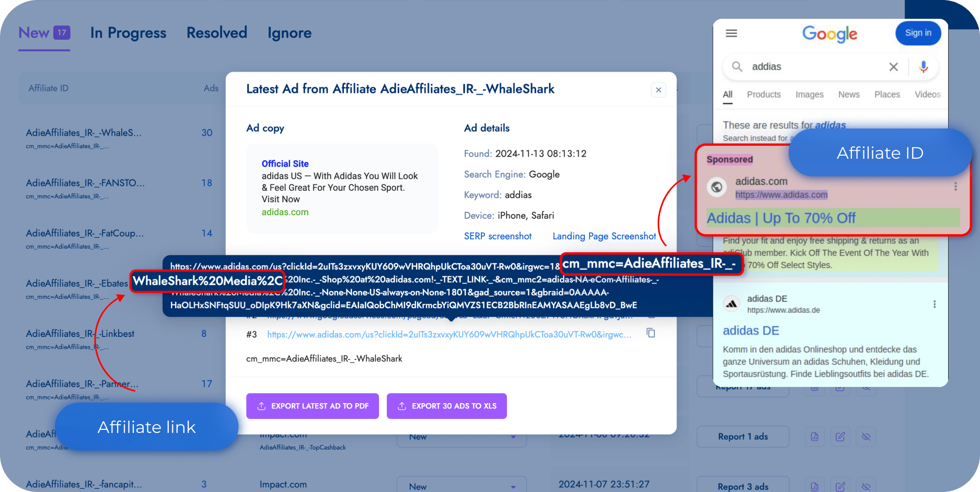Image resolution: width=980 pixels, height=492 pixels.
Task: Click the corrected 'adidas' spelling link
Action: point(830,125)
